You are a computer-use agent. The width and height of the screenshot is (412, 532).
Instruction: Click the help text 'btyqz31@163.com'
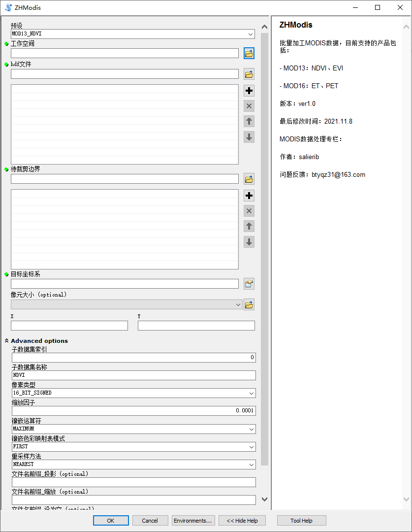339,175
